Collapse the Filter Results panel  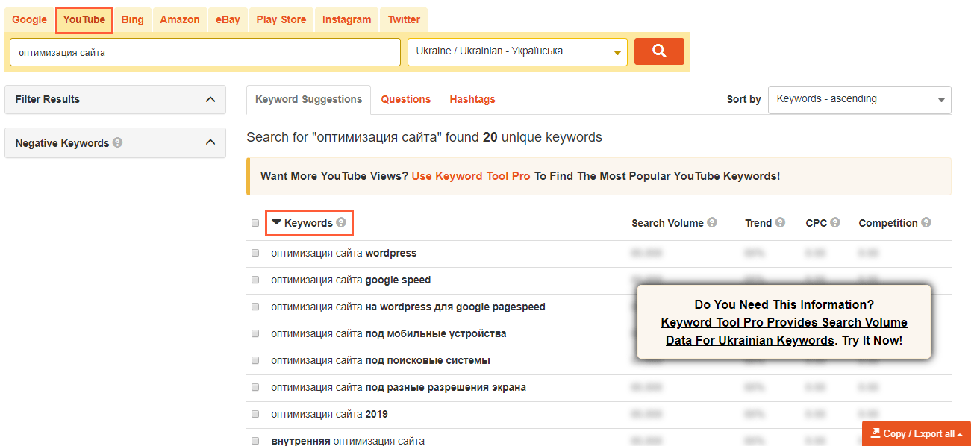pyautogui.click(x=210, y=99)
